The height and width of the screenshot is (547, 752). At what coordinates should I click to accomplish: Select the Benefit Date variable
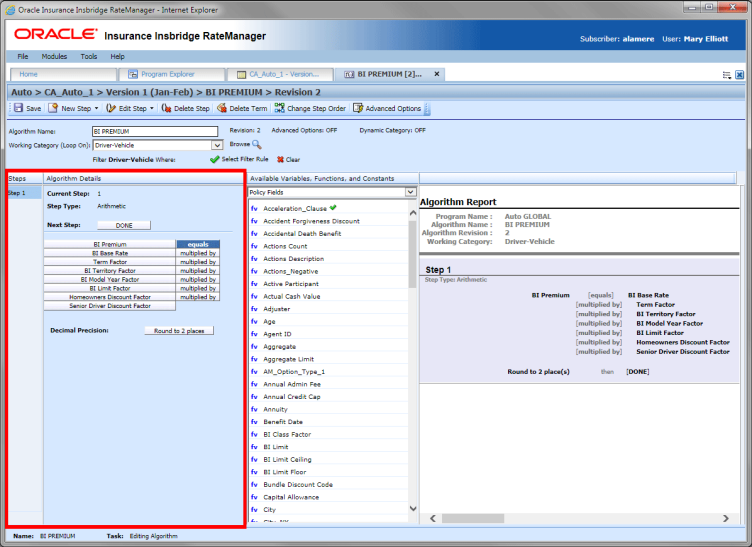(x=283, y=422)
